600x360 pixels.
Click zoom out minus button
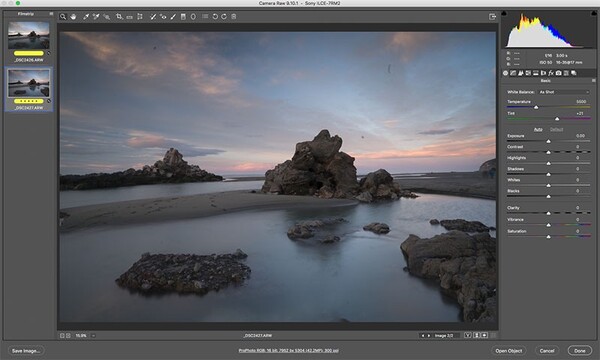(x=62, y=336)
